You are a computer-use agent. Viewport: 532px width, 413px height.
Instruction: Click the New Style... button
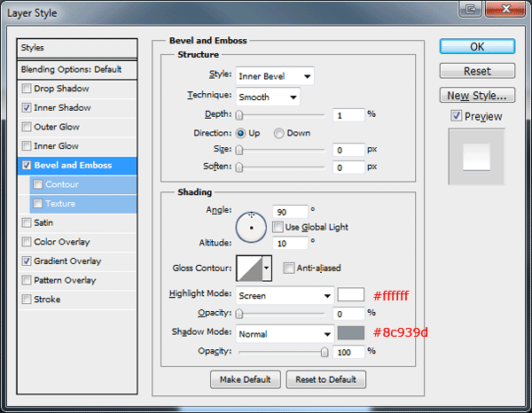coord(477,96)
